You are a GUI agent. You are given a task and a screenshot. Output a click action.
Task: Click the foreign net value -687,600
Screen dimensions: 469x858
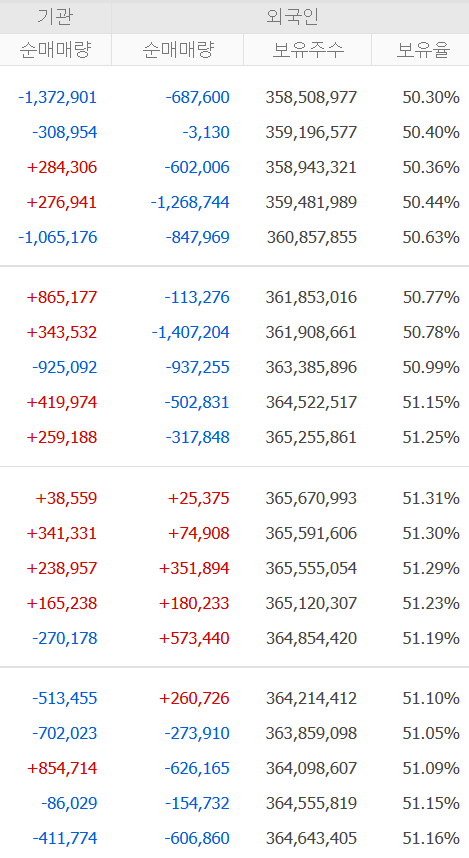pyautogui.click(x=198, y=97)
